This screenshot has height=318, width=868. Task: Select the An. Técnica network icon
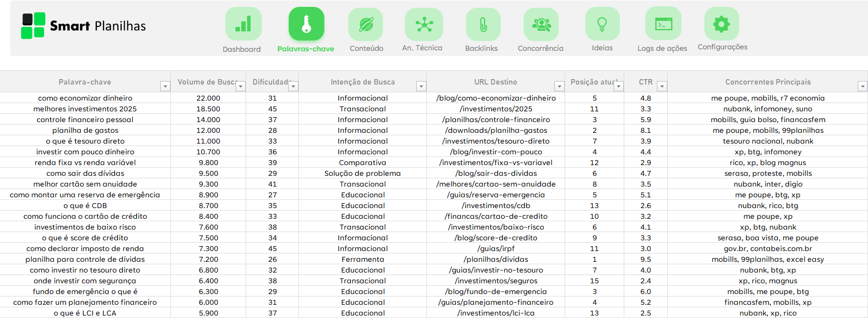click(x=424, y=24)
